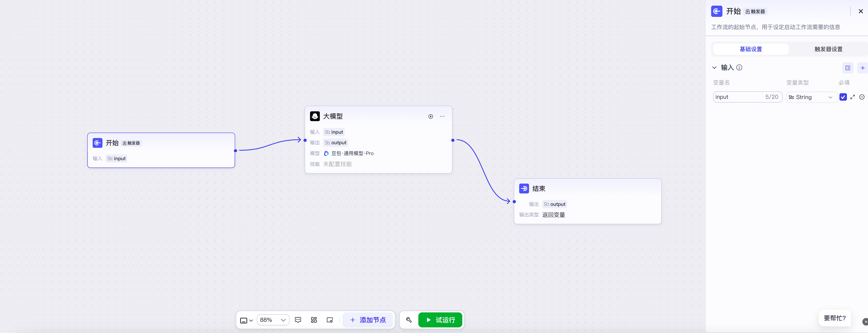The image size is (868, 333).
Task: Click the Str. input tag in Start node
Action: pyautogui.click(x=117, y=158)
